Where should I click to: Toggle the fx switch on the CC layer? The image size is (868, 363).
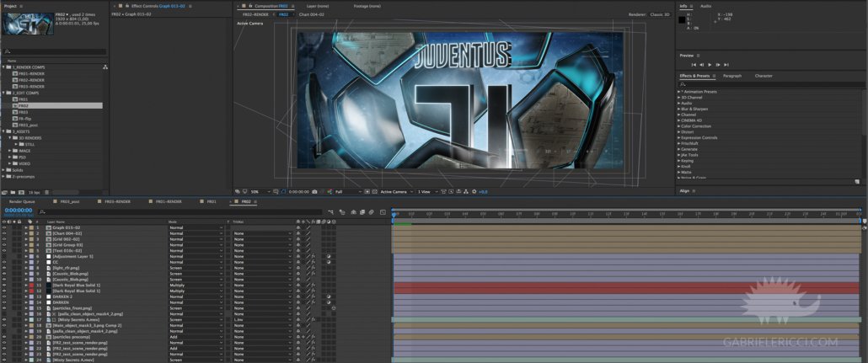[x=313, y=262]
